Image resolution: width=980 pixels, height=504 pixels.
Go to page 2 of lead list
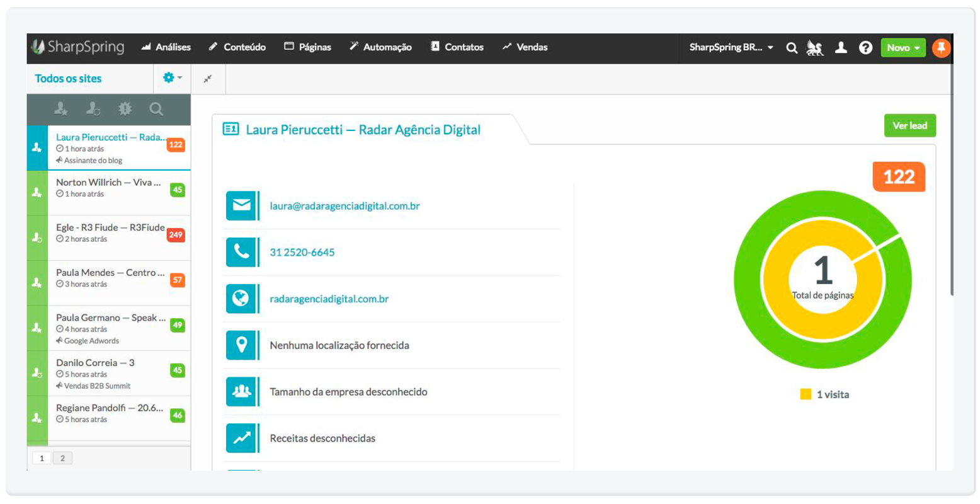point(62,458)
